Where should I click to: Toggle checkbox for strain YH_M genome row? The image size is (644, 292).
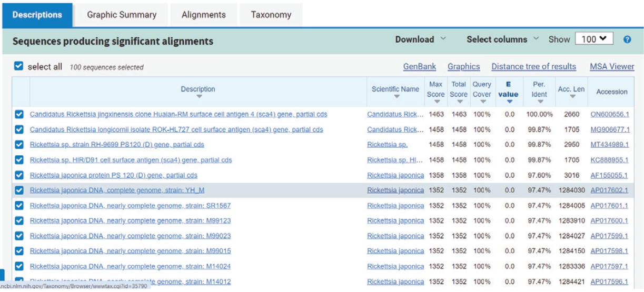click(x=19, y=190)
